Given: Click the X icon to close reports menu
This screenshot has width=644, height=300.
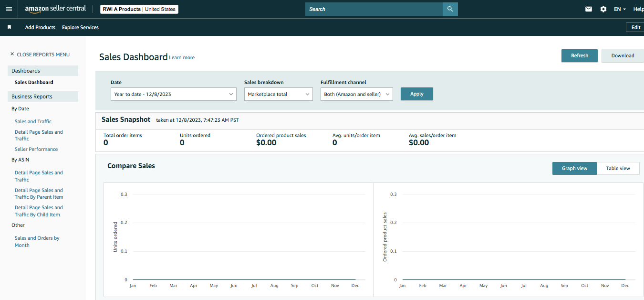Looking at the screenshot, I should pos(12,54).
